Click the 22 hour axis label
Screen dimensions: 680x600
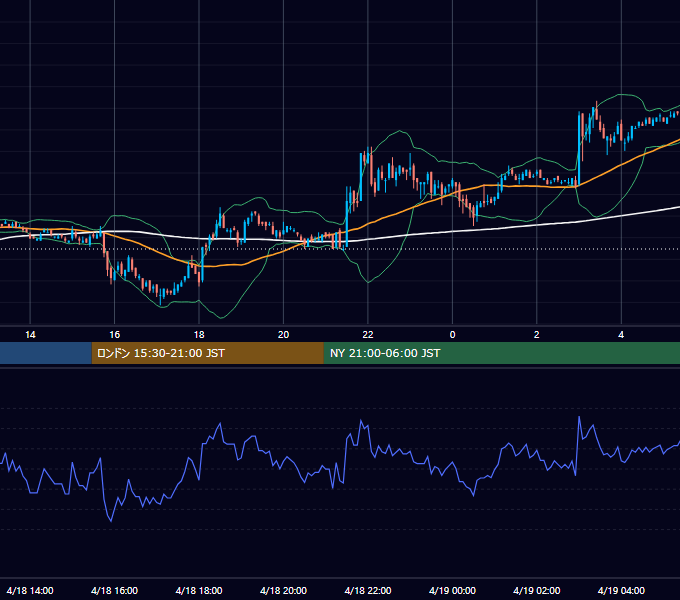[368, 335]
